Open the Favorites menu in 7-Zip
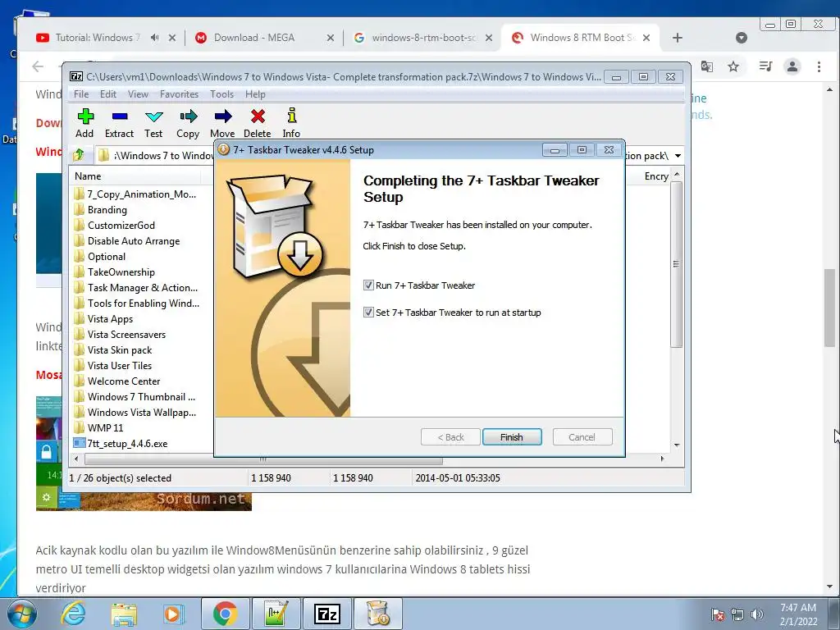 (179, 94)
